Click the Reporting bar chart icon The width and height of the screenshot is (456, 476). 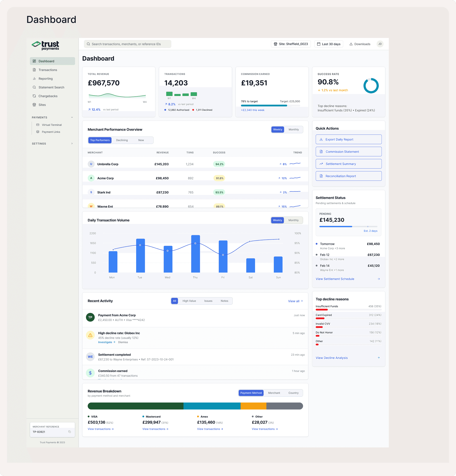point(34,78)
